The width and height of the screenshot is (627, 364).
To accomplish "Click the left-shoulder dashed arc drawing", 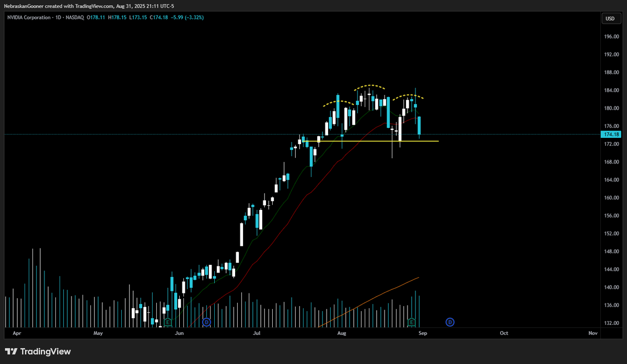I will 339,102.
